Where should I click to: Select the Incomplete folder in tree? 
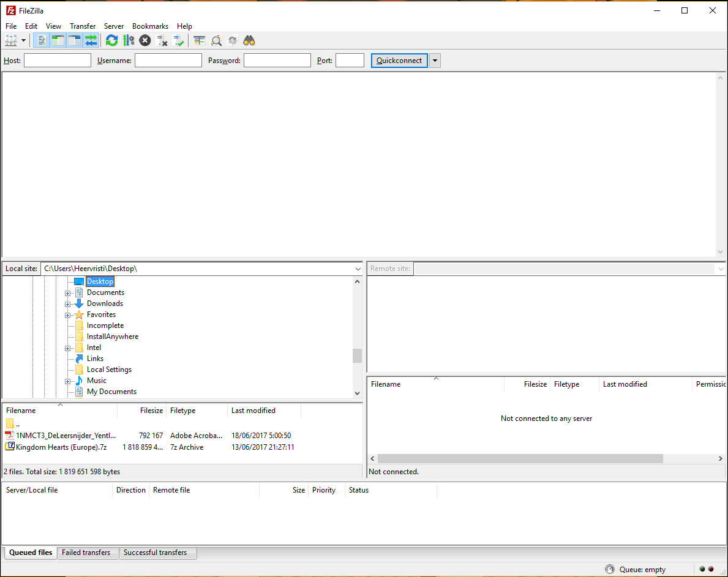pos(105,326)
